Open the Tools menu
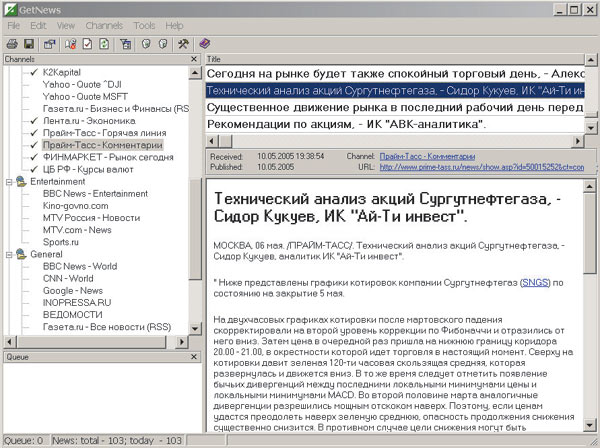This screenshot has height=448, width=600. [144, 24]
